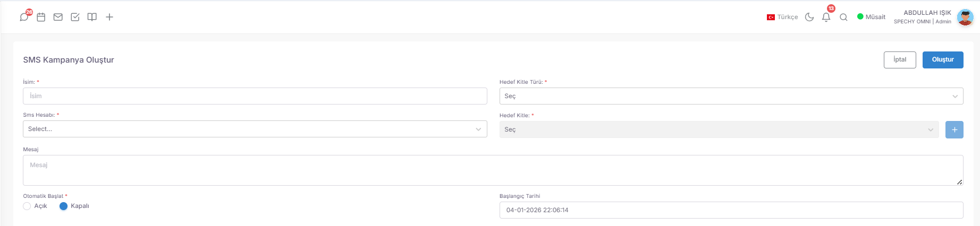Change Müsait availability status
The height and width of the screenshot is (226, 980).
click(x=871, y=17)
